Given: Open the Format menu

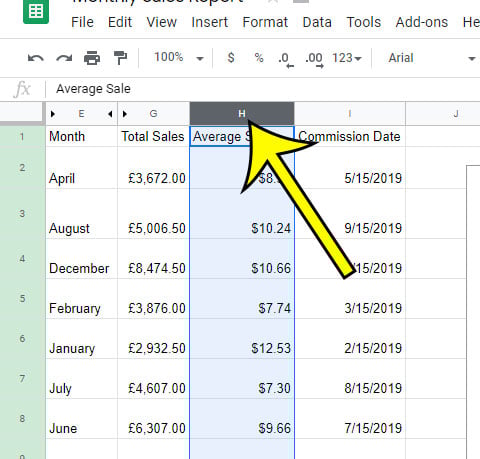Looking at the screenshot, I should [x=265, y=22].
